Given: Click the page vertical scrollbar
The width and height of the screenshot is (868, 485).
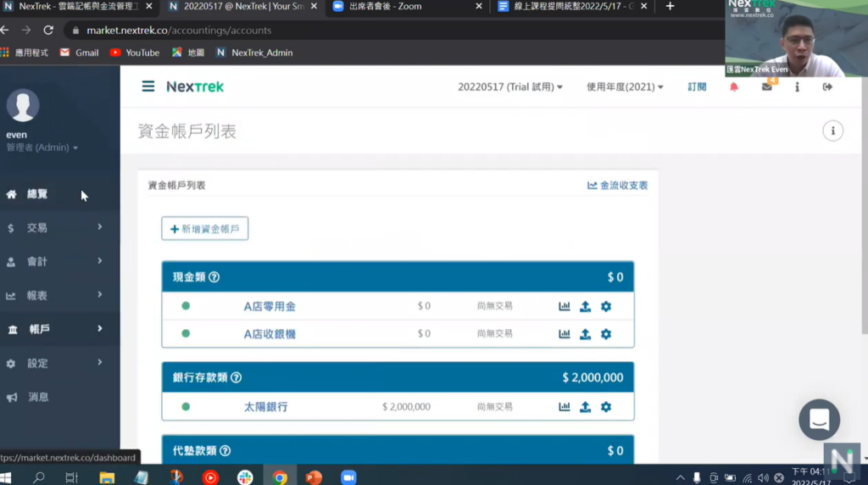Looking at the screenshot, I should 864,205.
